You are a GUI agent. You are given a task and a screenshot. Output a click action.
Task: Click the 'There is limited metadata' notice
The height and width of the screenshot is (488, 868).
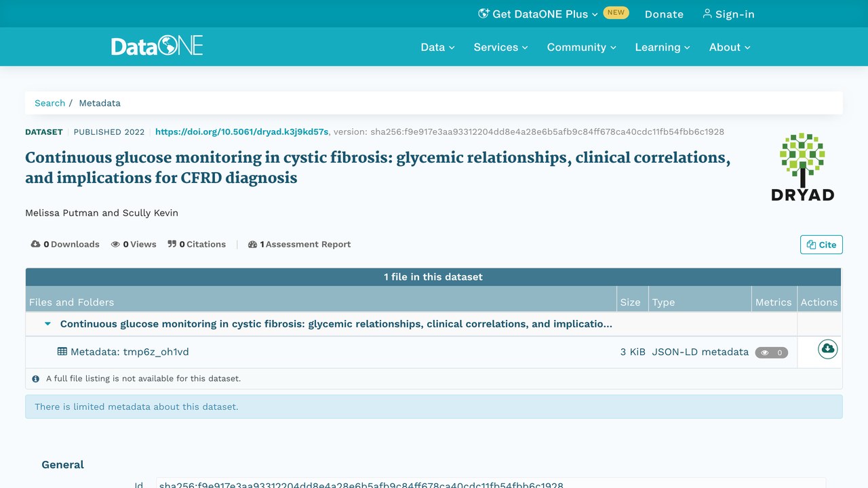pyautogui.click(x=434, y=407)
